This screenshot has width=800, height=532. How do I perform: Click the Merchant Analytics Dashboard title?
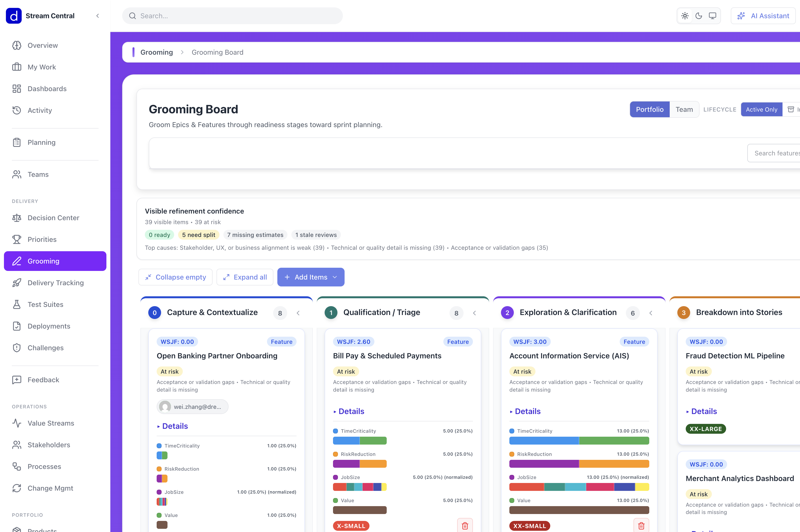click(x=740, y=478)
